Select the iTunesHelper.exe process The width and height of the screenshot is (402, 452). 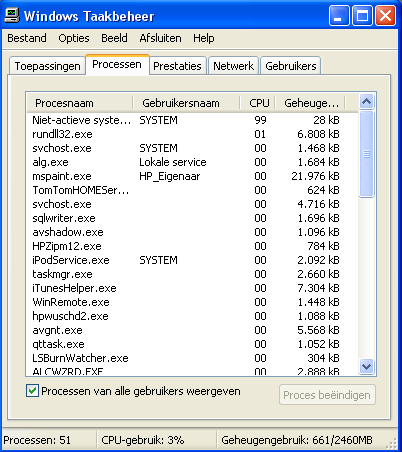[x=192, y=288]
